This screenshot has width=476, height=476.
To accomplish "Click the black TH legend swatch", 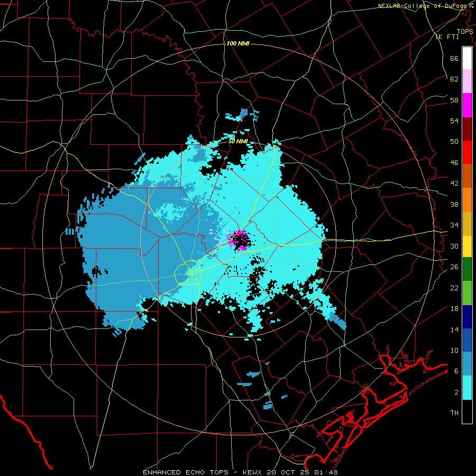I will pyautogui.click(x=467, y=411).
